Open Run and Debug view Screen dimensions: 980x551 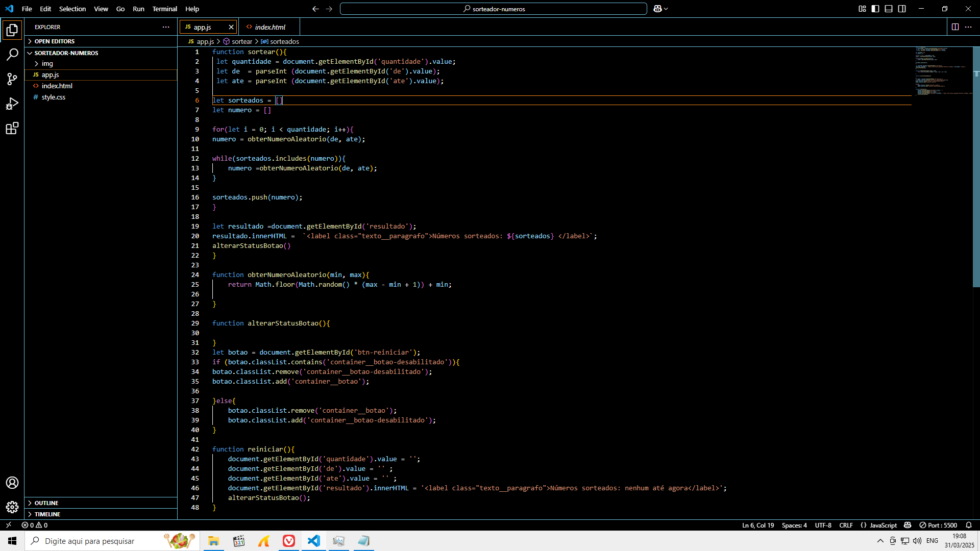[x=12, y=104]
